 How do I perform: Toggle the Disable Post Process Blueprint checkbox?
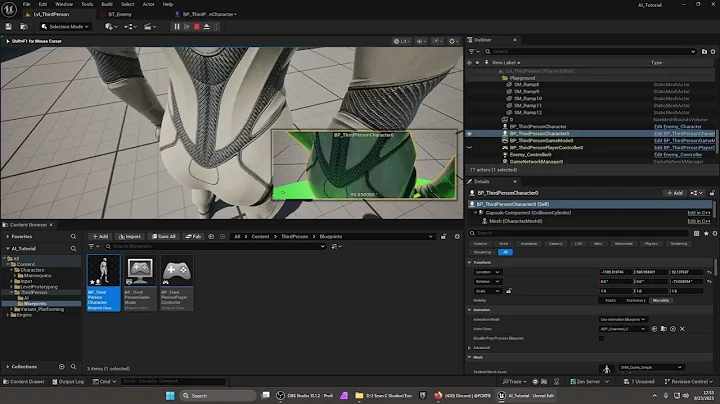[602, 338]
